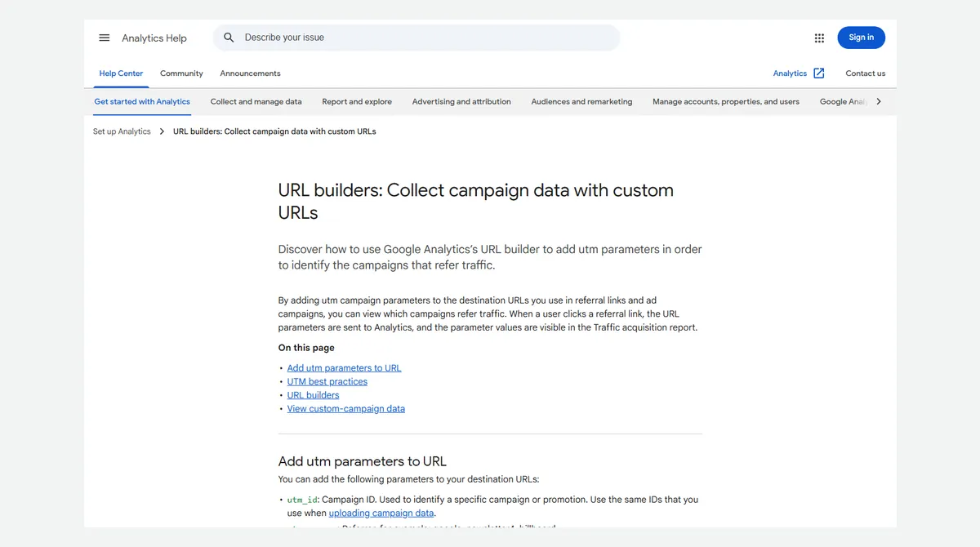Image resolution: width=980 pixels, height=547 pixels.
Task: Open the Analytics Help home title
Action: pyautogui.click(x=154, y=38)
